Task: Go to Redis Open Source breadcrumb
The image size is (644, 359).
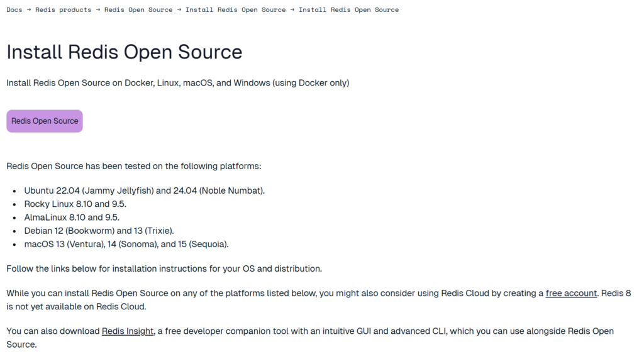Action: tap(138, 10)
